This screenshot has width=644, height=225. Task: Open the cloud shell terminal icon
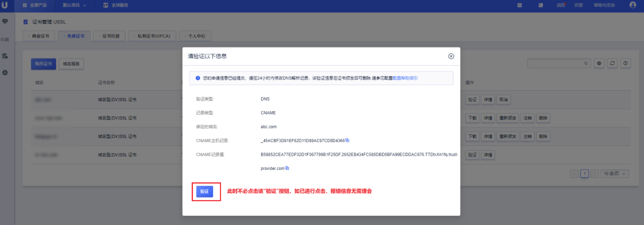[541, 5]
